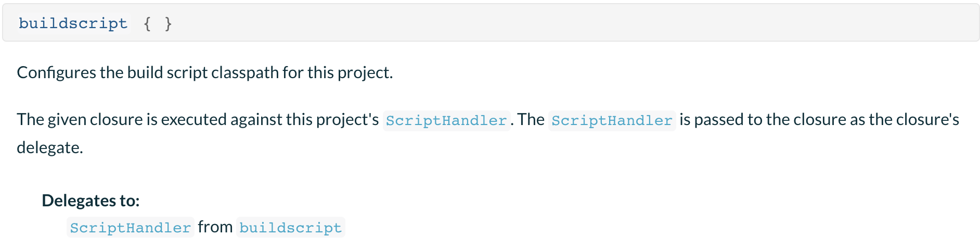Follow ScriptHandler link under Delegates to

pos(131,228)
